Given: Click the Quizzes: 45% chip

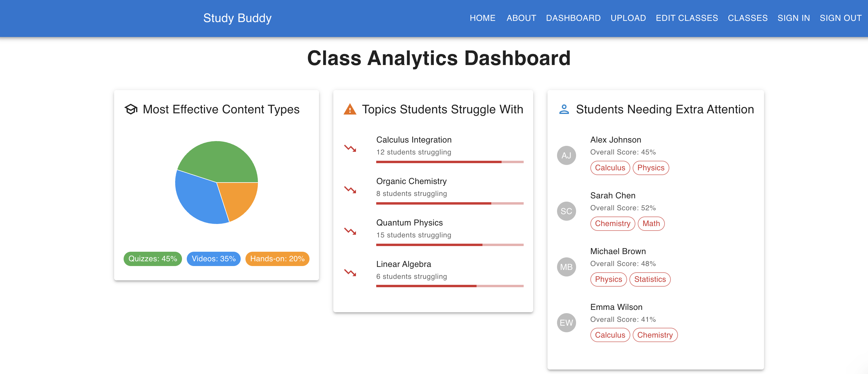Looking at the screenshot, I should 153,259.
